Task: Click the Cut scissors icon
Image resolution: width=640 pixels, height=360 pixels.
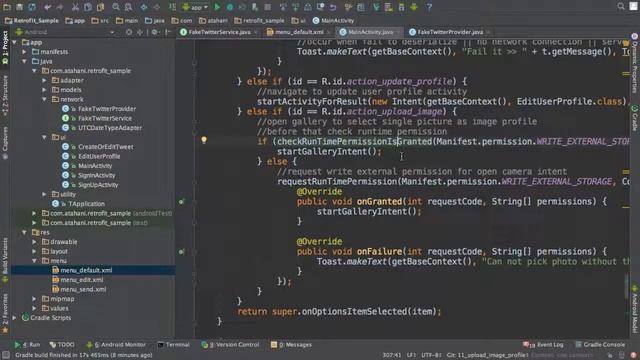Action: pyautogui.click(x=75, y=7)
